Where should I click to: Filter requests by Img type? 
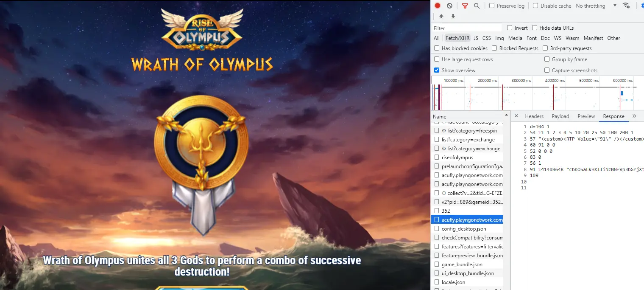click(x=499, y=38)
